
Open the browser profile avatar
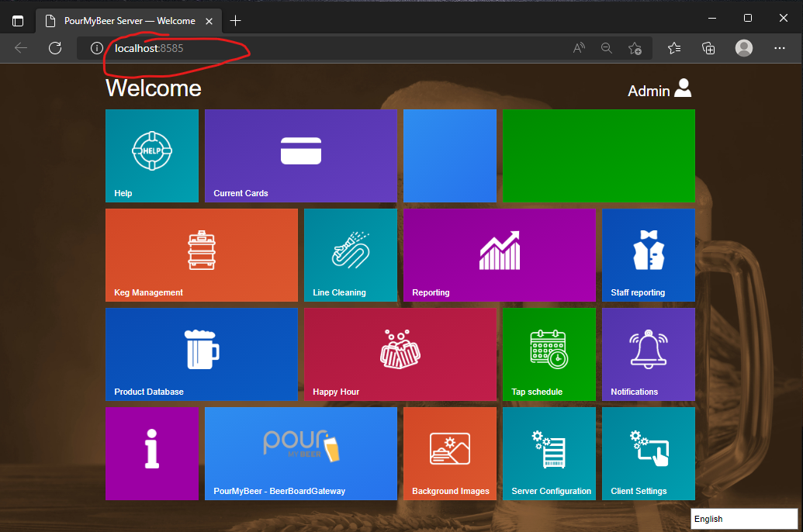pos(743,48)
